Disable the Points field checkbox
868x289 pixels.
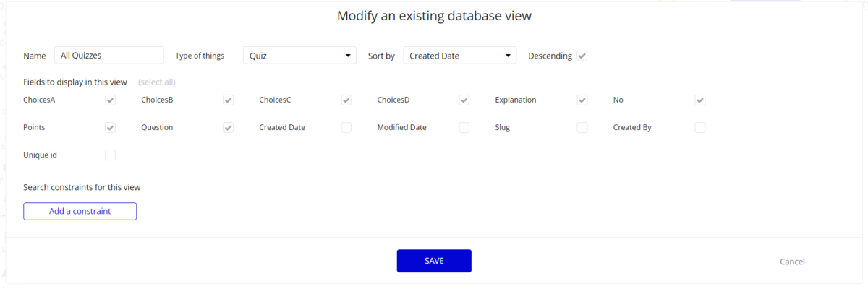tap(110, 128)
